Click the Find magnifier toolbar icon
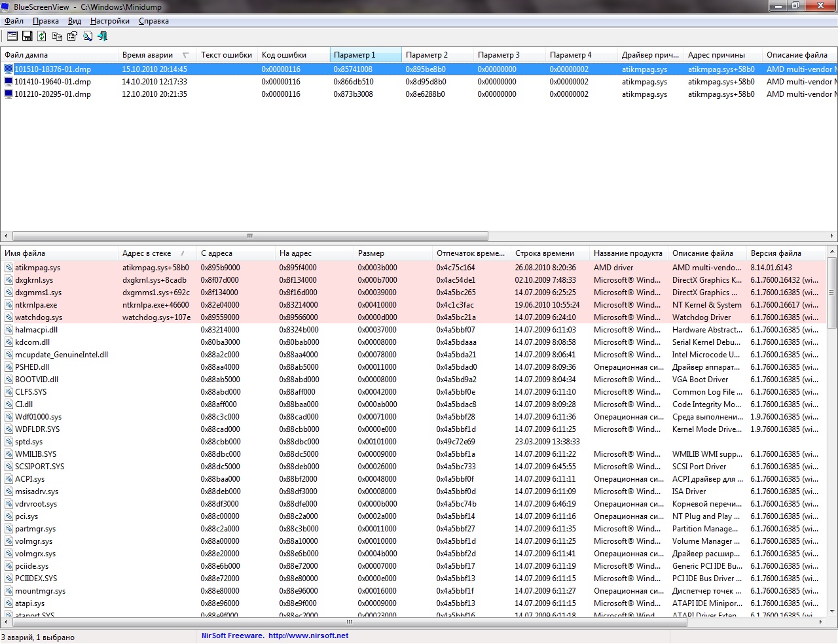838x644 pixels. (87, 36)
